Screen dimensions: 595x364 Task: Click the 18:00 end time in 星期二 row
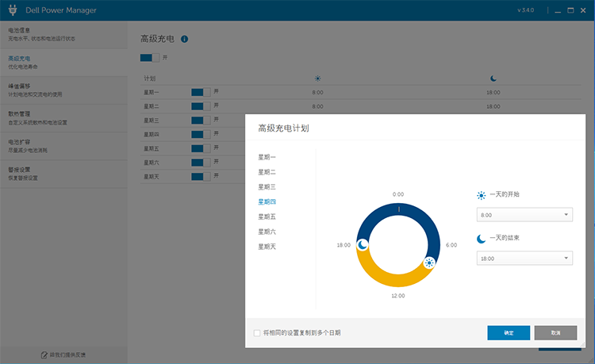(493, 106)
